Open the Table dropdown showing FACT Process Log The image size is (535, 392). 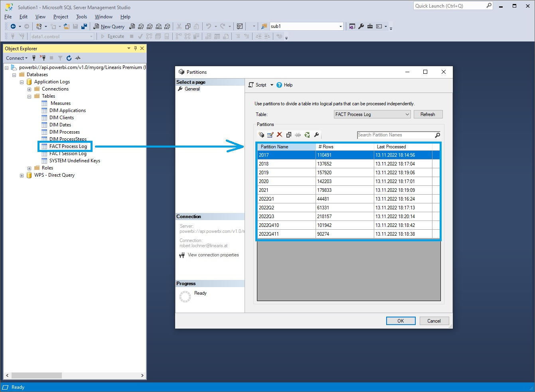coord(406,114)
